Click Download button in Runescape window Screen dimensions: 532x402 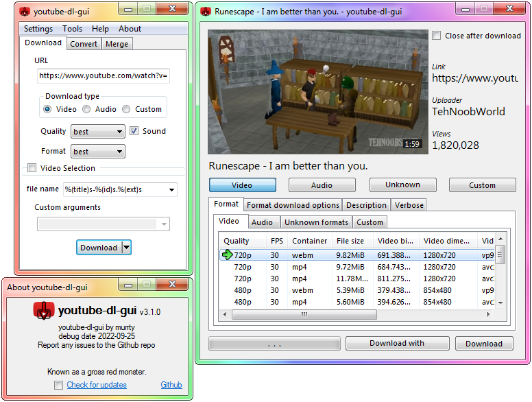point(484,344)
